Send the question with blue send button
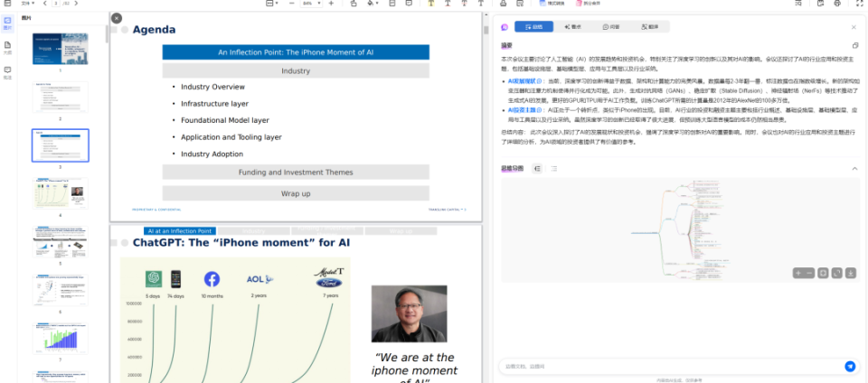868x383 pixels. pyautogui.click(x=850, y=366)
